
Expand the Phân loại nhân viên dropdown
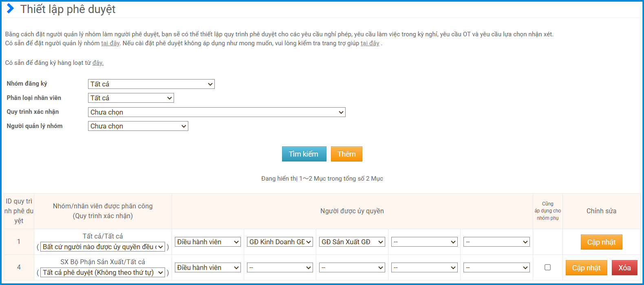pos(131,98)
